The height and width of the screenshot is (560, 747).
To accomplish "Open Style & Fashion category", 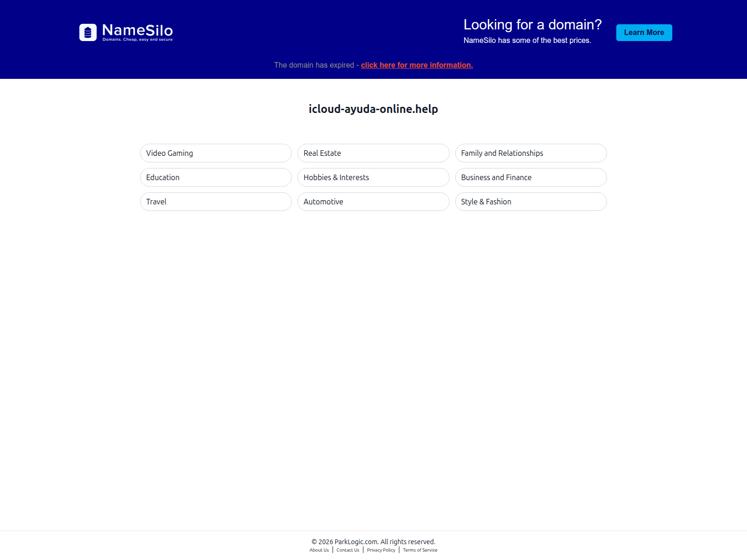I will pyautogui.click(x=531, y=202).
